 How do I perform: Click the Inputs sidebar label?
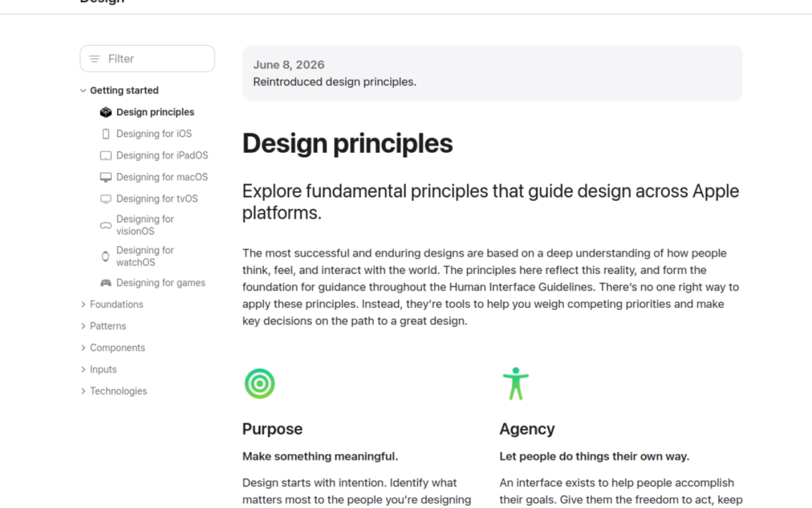(x=103, y=370)
